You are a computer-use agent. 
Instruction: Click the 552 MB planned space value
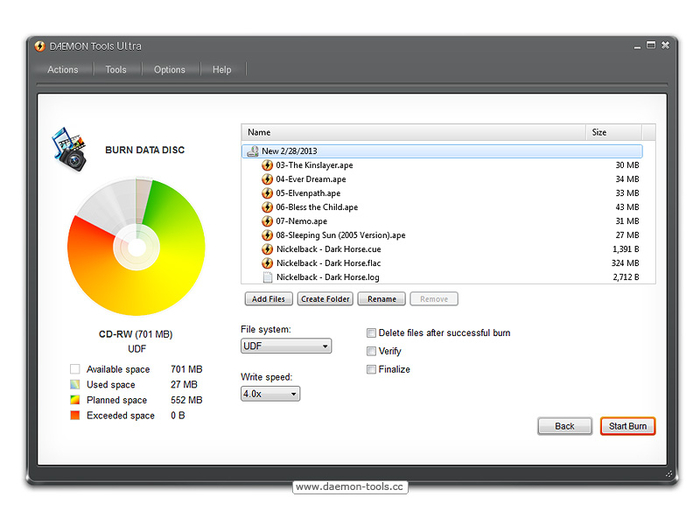[187, 400]
